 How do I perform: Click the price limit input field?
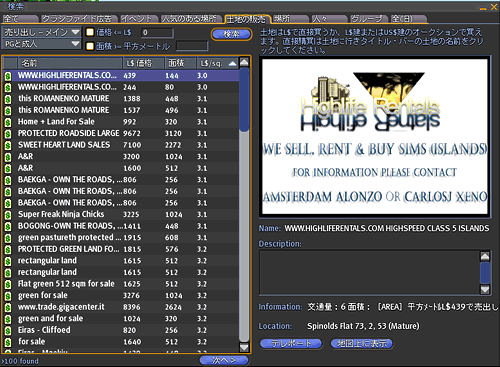point(157,33)
